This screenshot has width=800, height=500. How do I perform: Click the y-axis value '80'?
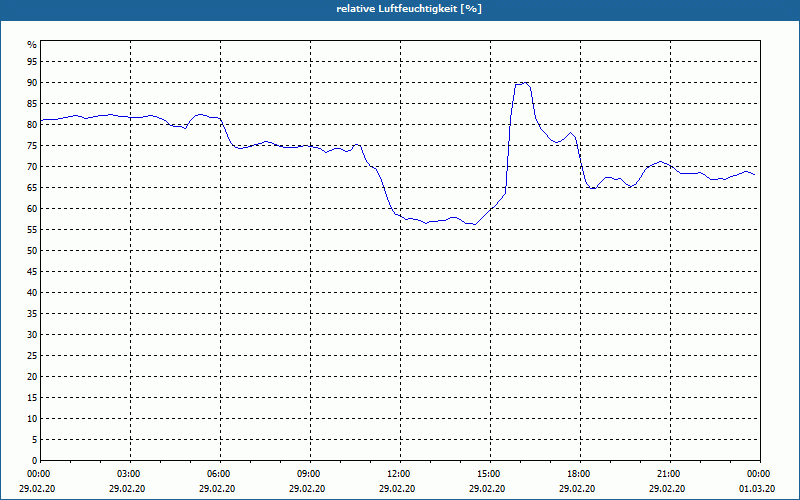[32, 124]
